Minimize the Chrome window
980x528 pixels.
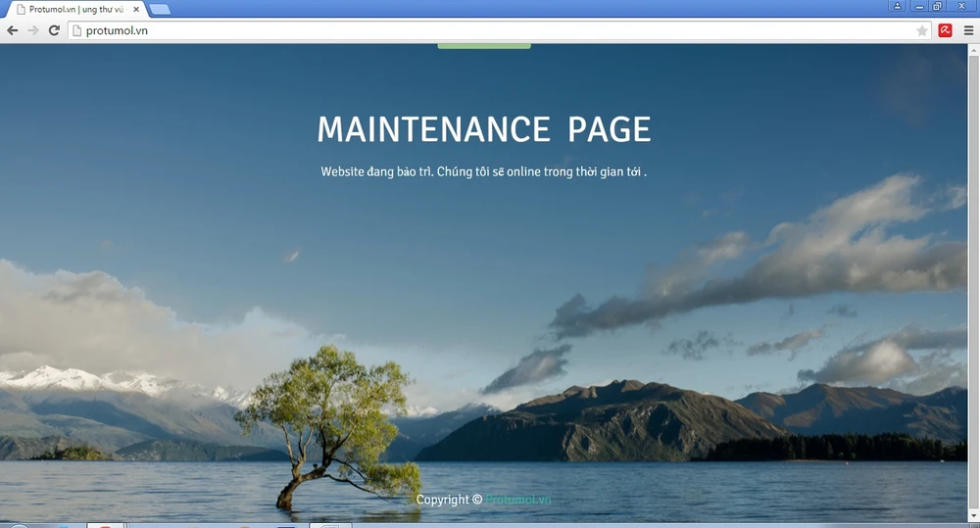click(919, 6)
